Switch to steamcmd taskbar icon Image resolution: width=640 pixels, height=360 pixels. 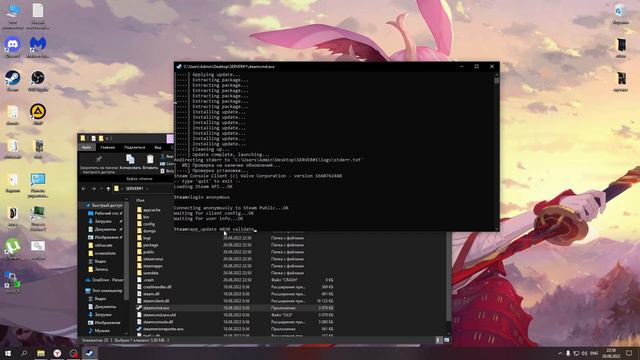point(89,353)
